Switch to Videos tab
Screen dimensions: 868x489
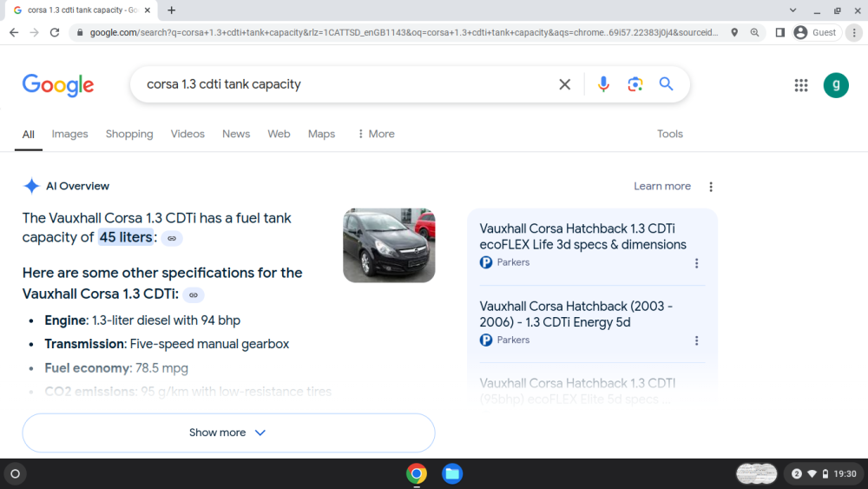point(187,134)
